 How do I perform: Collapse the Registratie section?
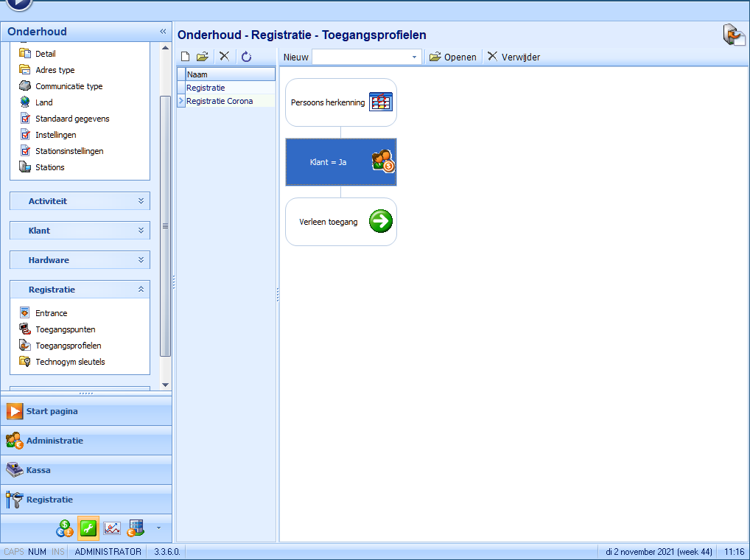click(141, 290)
